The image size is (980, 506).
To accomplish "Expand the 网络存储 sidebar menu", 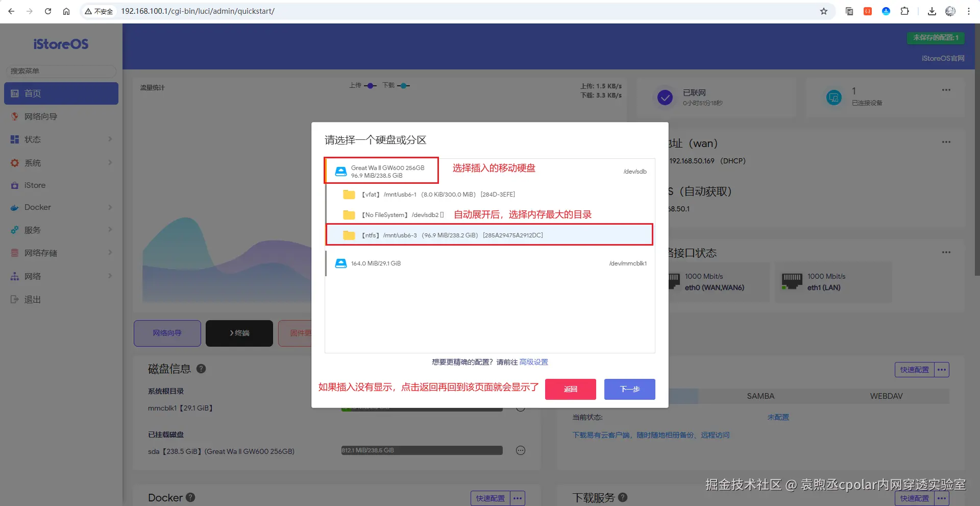I will pos(61,253).
